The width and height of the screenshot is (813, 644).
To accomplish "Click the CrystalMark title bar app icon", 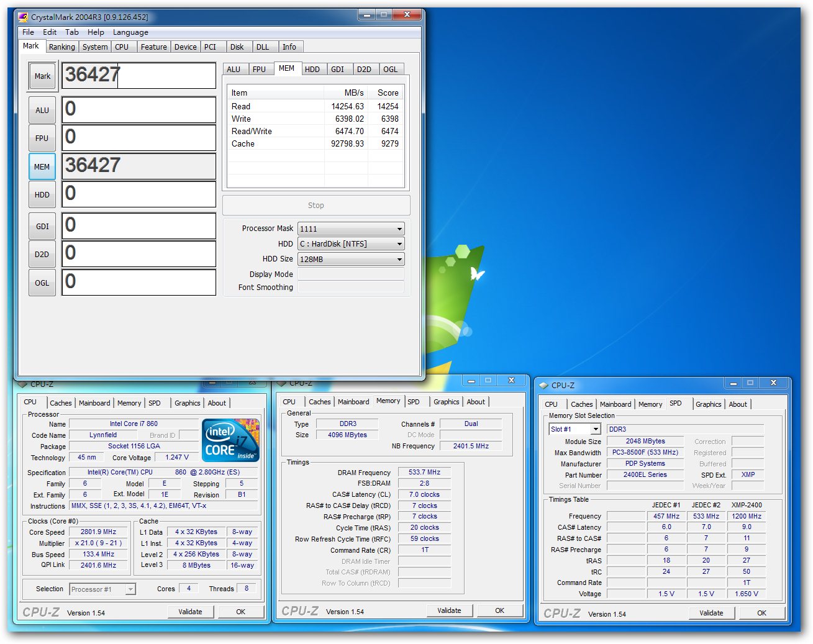I will [24, 17].
